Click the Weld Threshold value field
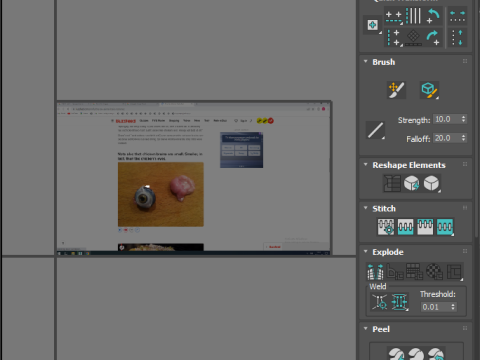The width and height of the screenshot is (480, 360). (435, 307)
